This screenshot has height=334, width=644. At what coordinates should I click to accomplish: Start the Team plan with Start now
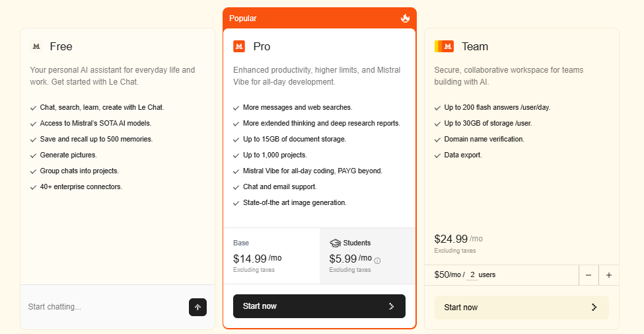tap(522, 308)
